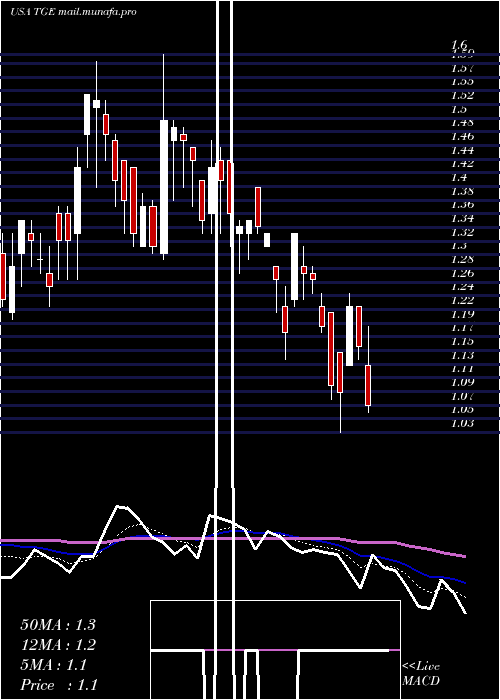Click the 1.13 price axis label
500x700 pixels.
(x=462, y=355)
